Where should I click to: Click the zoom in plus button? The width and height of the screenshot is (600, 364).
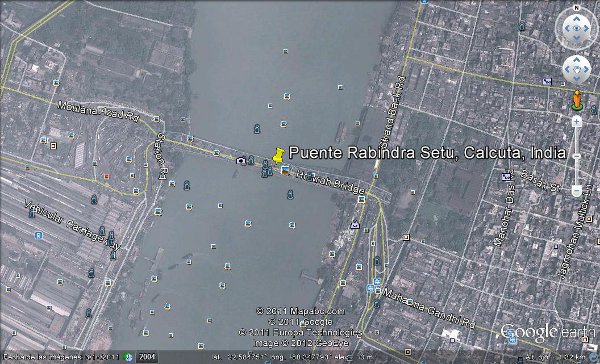(577, 122)
